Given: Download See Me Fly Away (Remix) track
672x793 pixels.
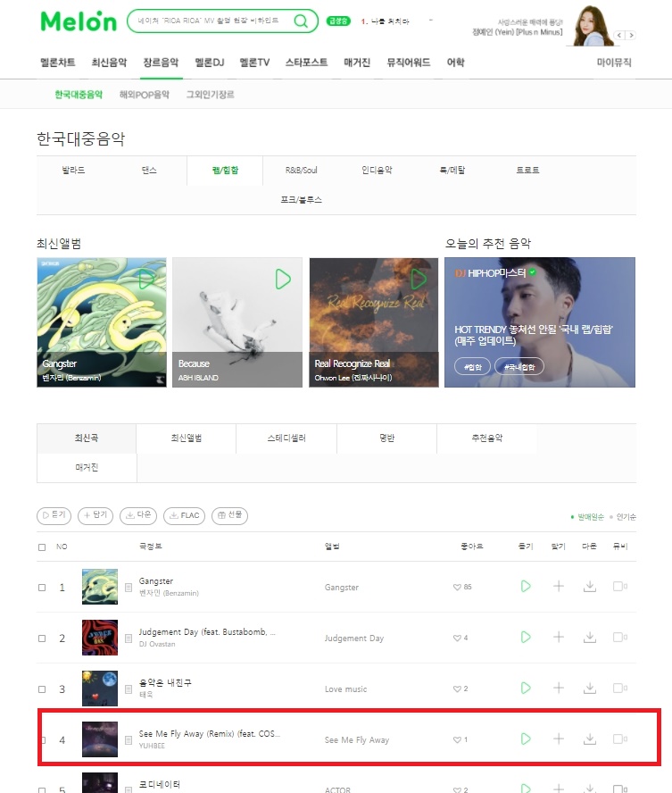Looking at the screenshot, I should click(x=590, y=739).
